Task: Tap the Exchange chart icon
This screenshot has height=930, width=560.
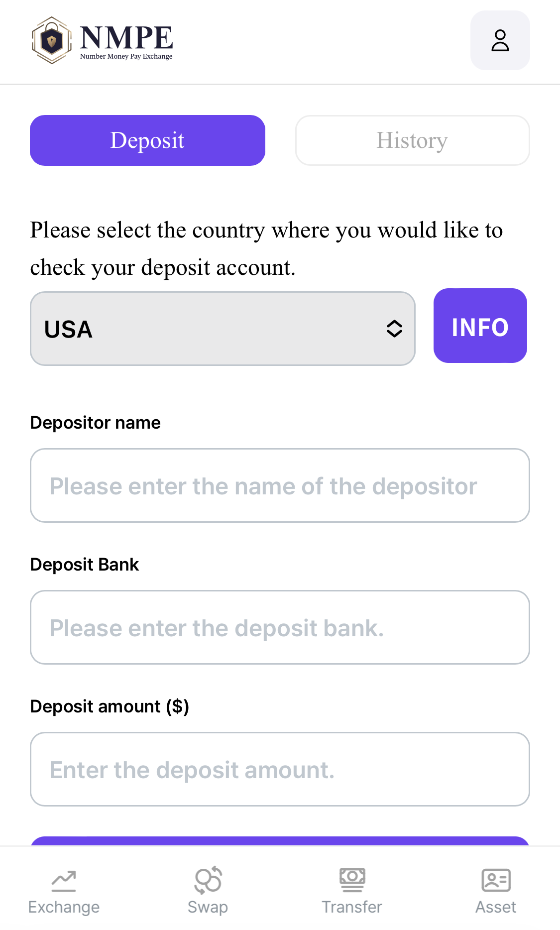Action: (x=64, y=881)
